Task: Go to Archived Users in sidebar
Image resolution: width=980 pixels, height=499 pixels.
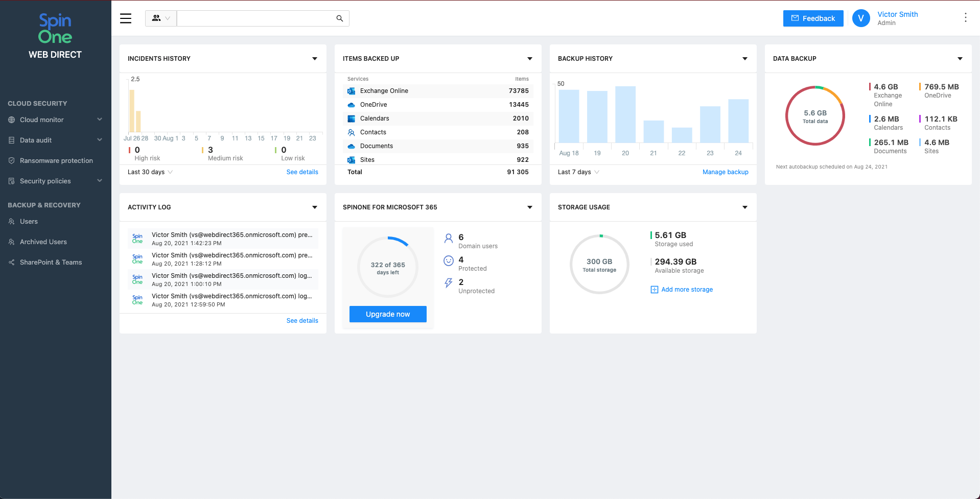Action: [43, 242]
